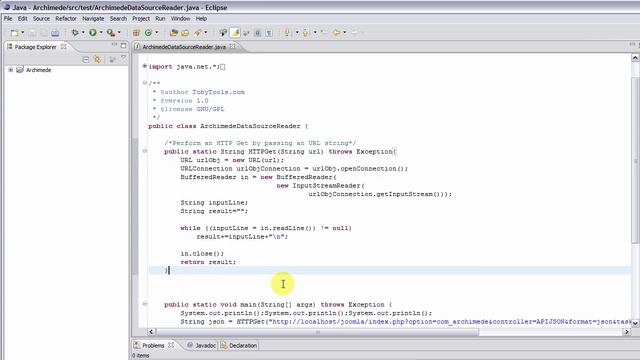Screen dimensions: 640x360
Task: Select the Package Explorer tab
Action: click(x=35, y=47)
